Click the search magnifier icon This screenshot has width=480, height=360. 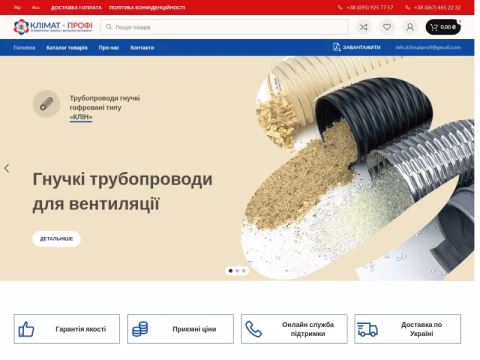[109, 27]
